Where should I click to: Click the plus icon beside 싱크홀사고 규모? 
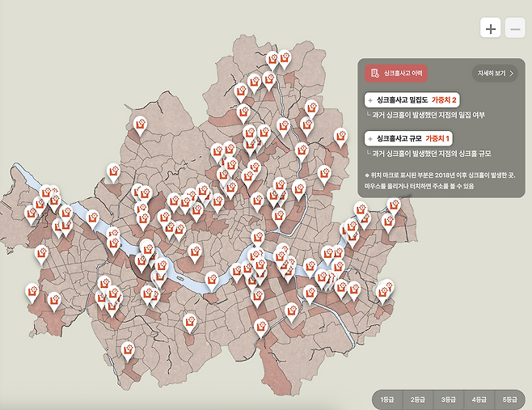(x=369, y=138)
